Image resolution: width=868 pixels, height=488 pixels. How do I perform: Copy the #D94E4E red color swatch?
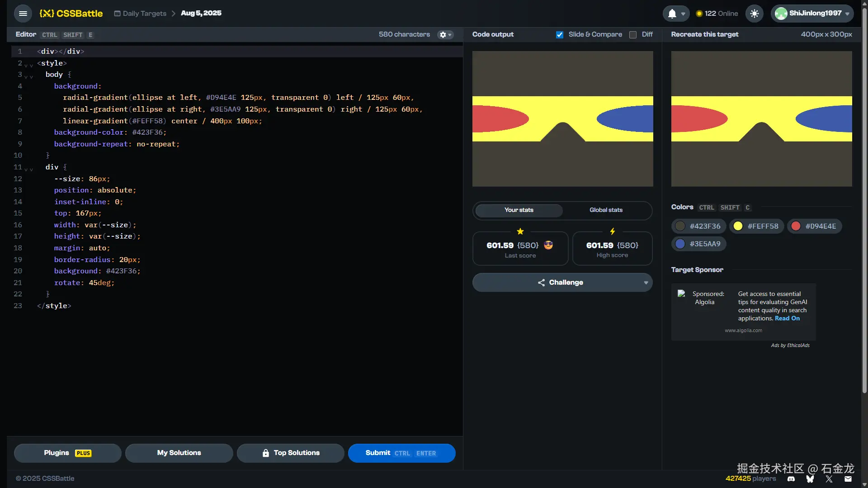[815, 226]
